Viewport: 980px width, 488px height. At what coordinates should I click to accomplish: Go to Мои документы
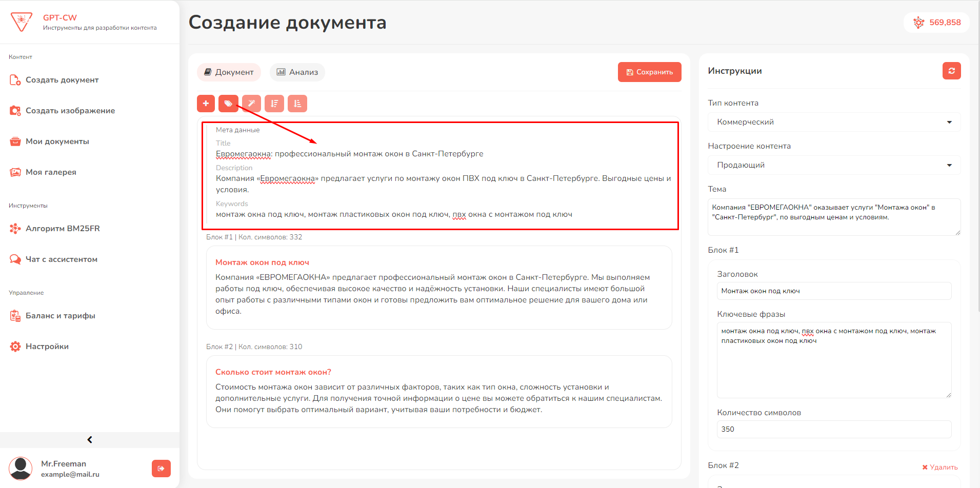[x=57, y=141]
